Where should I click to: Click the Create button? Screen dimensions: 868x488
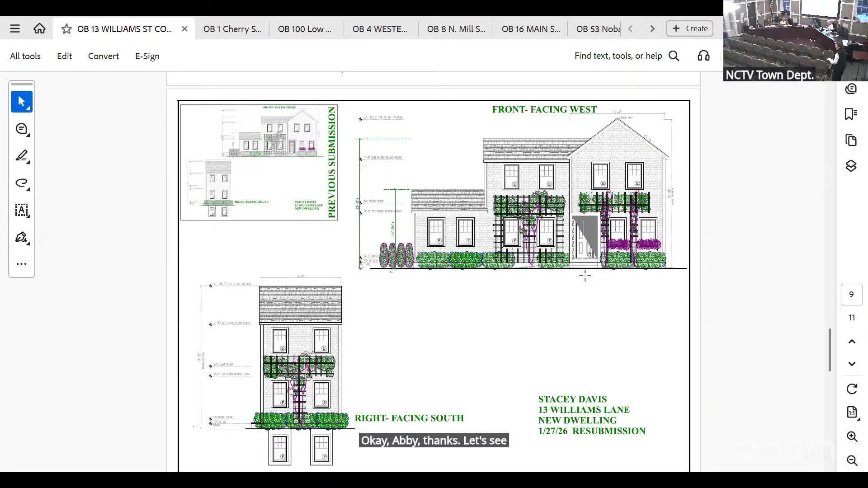pos(689,28)
